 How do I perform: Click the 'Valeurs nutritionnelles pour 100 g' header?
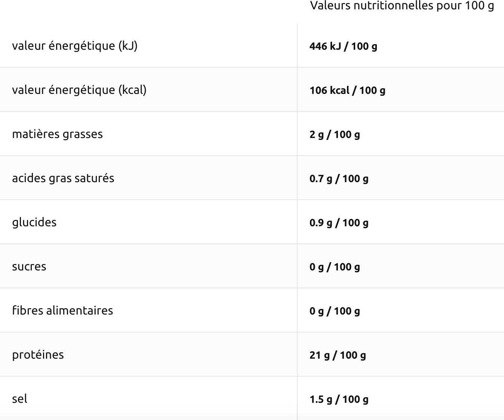click(402, 6)
